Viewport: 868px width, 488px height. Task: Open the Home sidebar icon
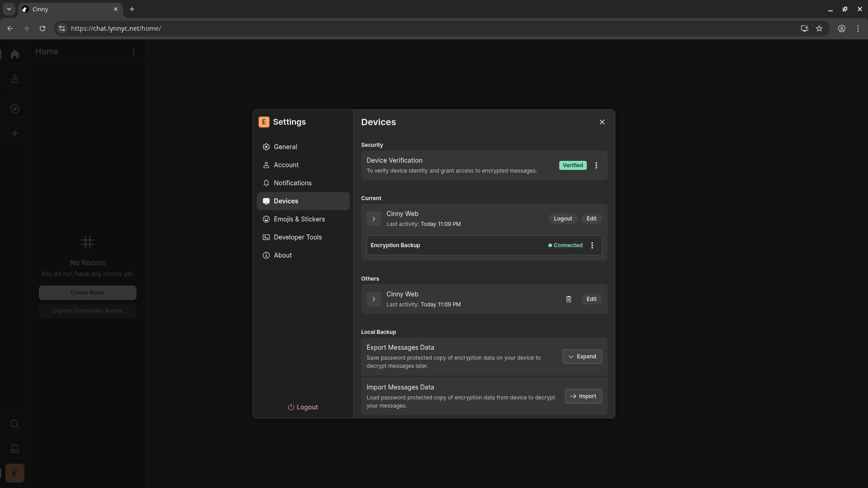click(15, 54)
